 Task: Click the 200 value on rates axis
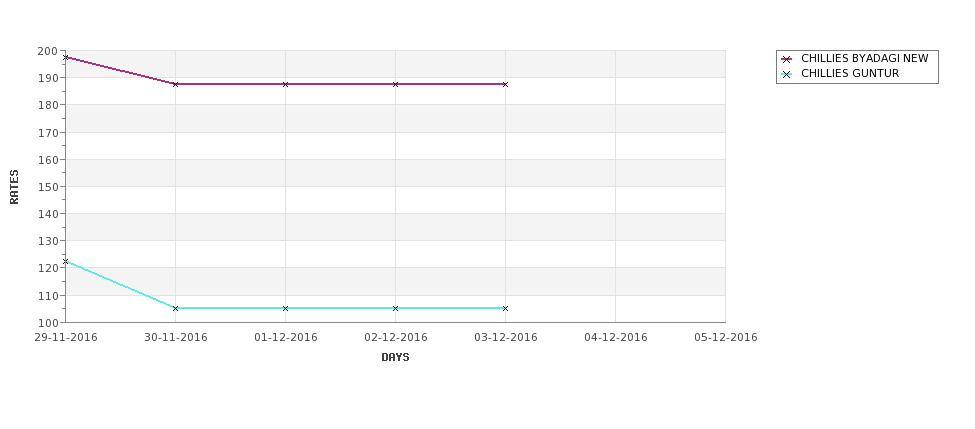(x=50, y=51)
